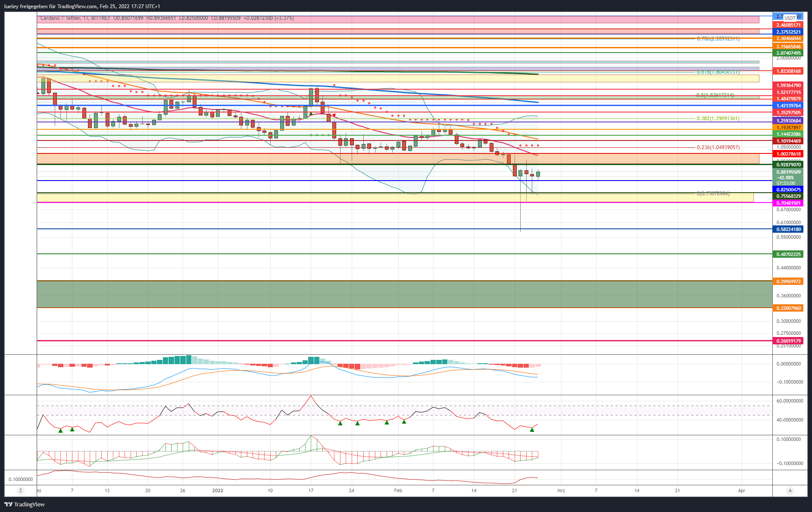
Task: Select the 2.07407495 green price label
Action: coord(788,53)
